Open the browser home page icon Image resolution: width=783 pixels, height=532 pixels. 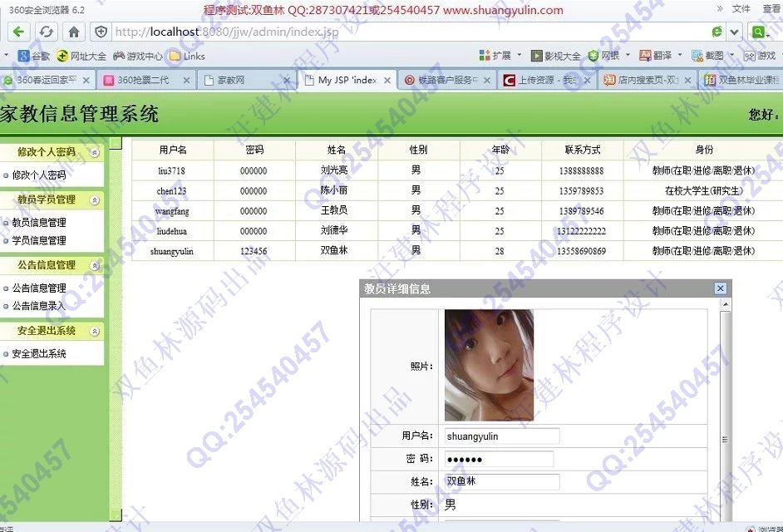coord(74,32)
